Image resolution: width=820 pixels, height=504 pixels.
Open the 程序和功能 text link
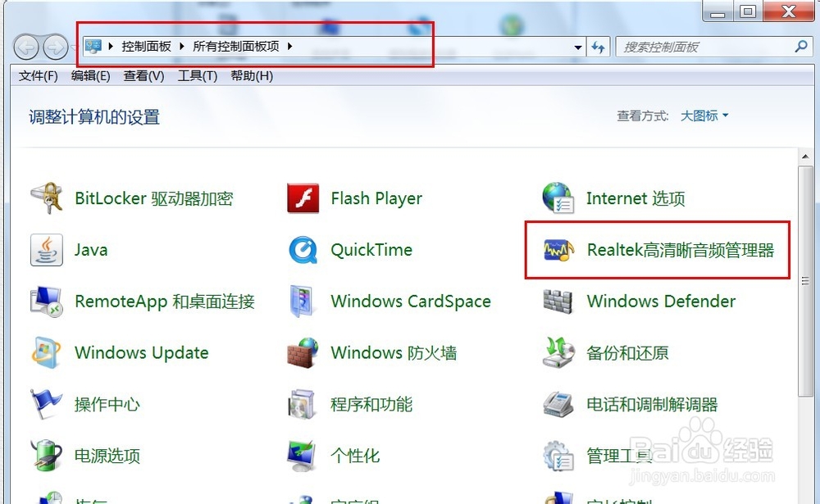coord(371,404)
